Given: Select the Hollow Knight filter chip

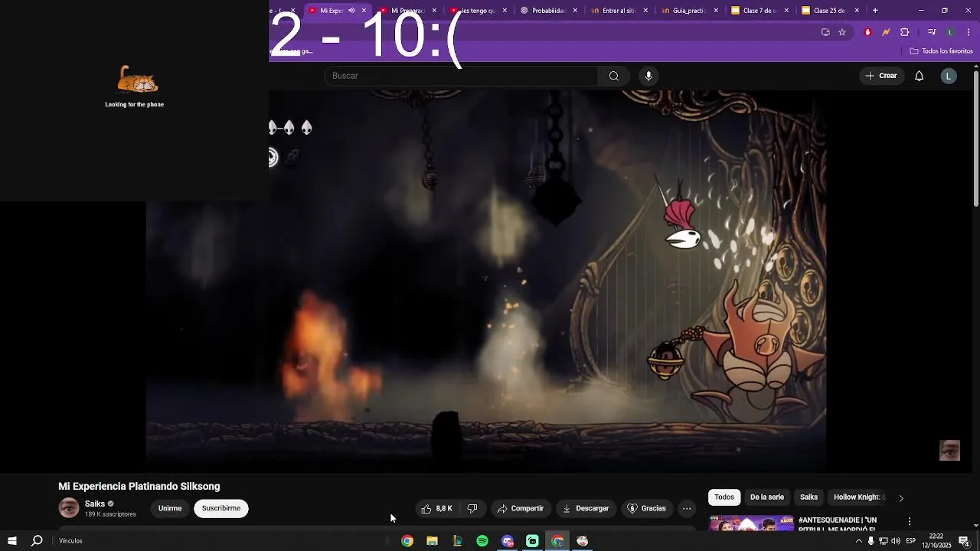Looking at the screenshot, I should coord(859,497).
